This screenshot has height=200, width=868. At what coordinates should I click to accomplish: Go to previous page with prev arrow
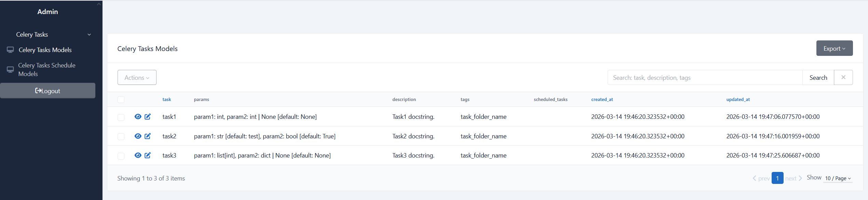coord(761,178)
